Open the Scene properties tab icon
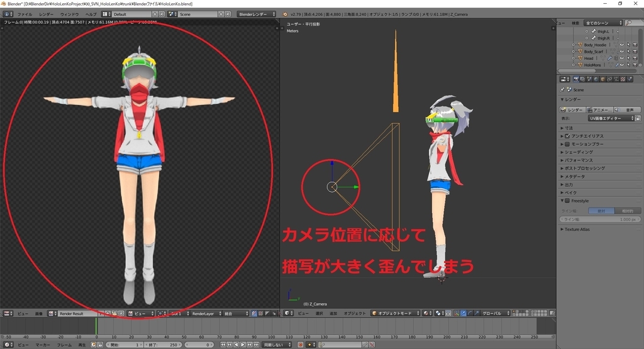 (589, 79)
